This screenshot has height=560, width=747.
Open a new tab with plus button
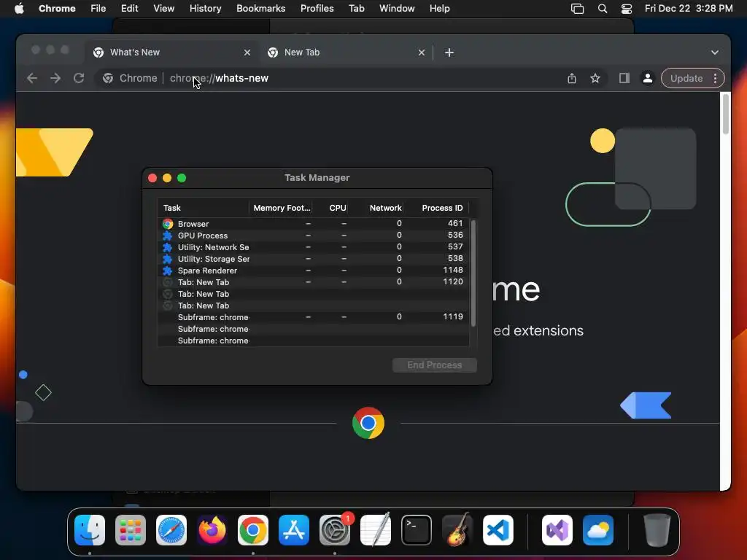(x=449, y=52)
